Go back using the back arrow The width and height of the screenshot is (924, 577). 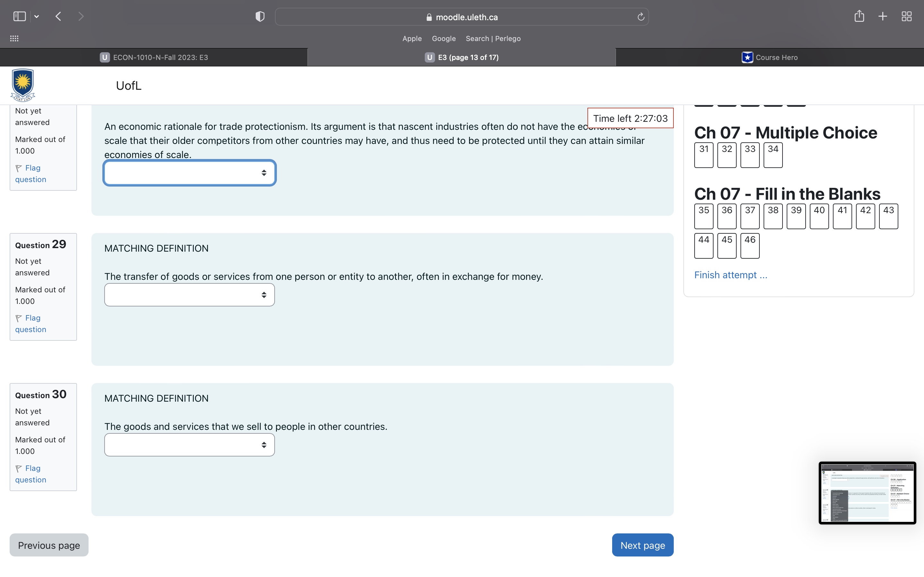(58, 16)
